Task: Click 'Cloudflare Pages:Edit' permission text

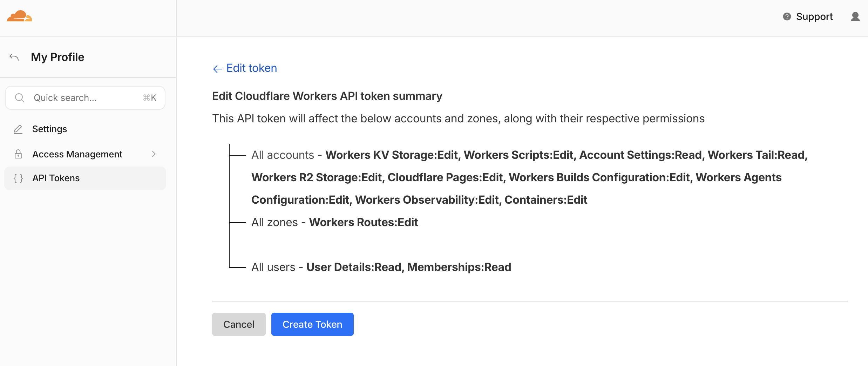Action: pos(445,177)
